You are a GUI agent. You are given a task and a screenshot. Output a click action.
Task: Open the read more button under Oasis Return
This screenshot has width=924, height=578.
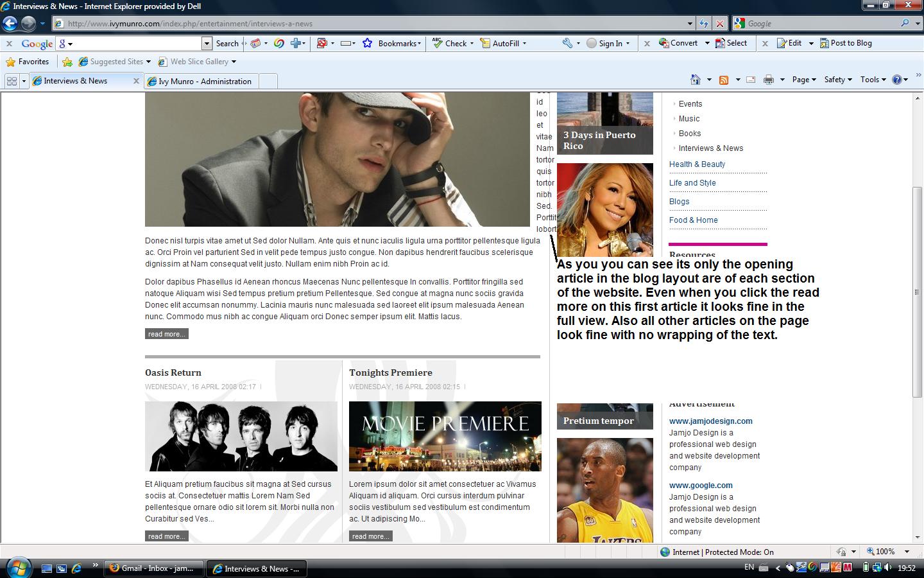click(x=166, y=536)
